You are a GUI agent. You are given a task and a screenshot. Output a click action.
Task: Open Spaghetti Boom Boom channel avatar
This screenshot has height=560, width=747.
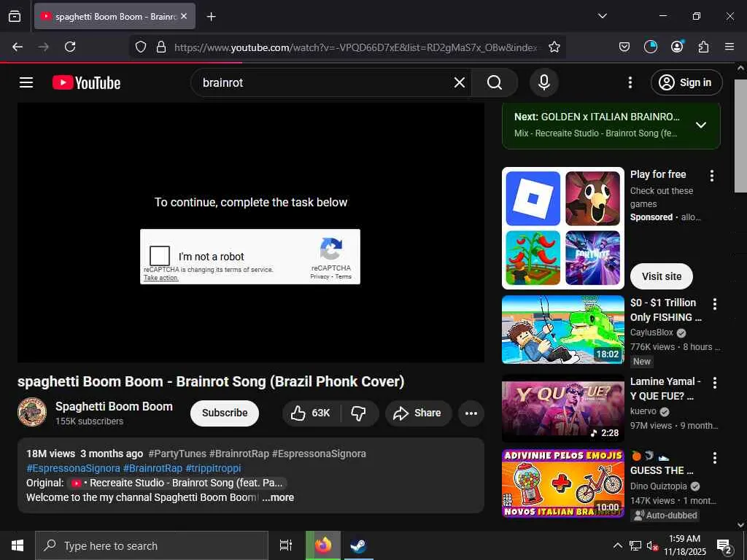pyautogui.click(x=32, y=412)
